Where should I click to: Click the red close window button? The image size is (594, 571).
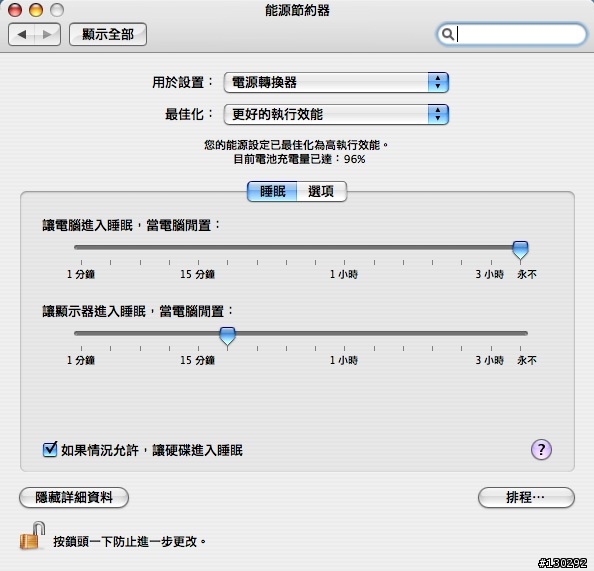15,10
